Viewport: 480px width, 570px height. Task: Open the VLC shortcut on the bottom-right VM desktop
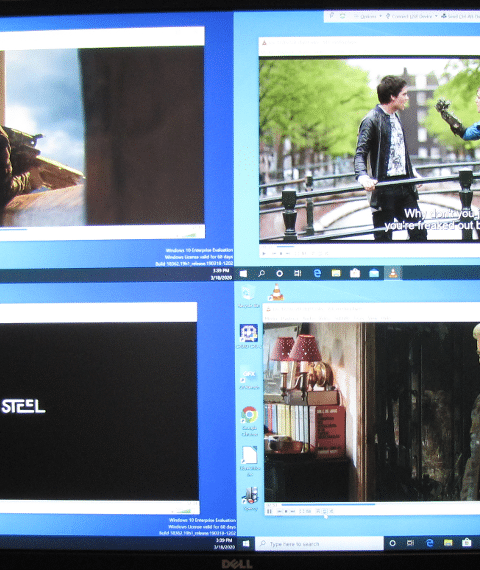click(277, 292)
